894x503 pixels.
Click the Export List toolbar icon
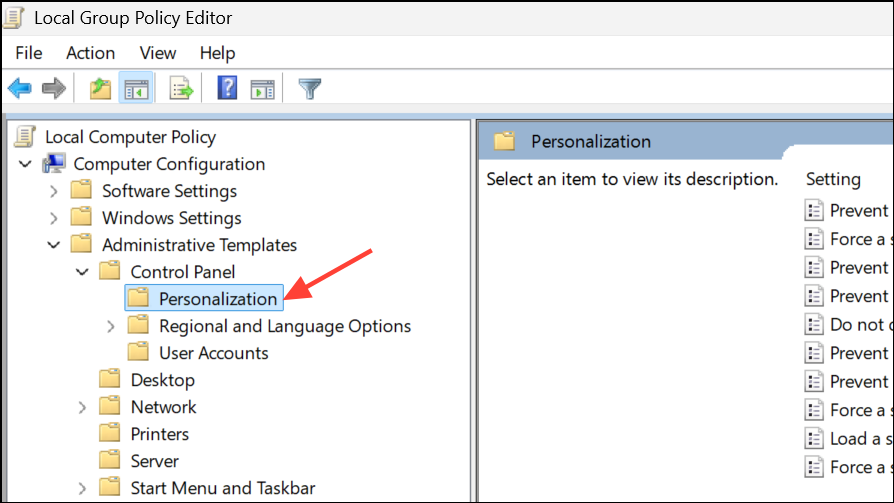[181, 88]
